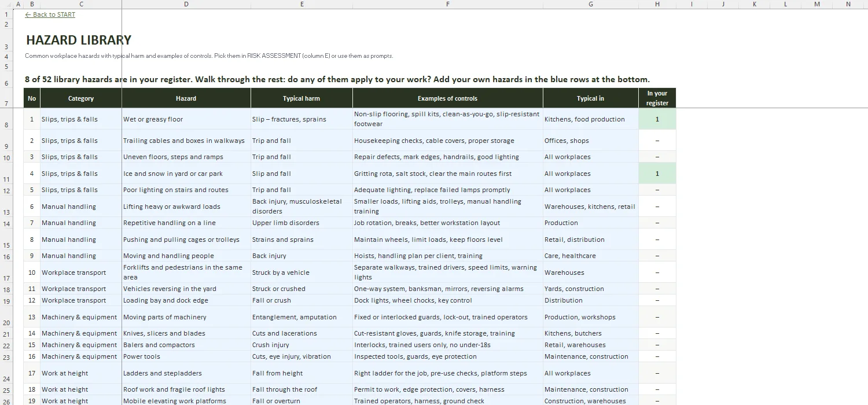Select column F header
This screenshot has height=405, width=868.
[x=448, y=4]
